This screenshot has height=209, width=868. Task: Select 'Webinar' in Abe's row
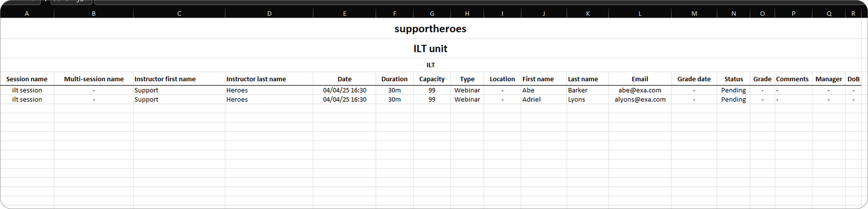[467, 90]
